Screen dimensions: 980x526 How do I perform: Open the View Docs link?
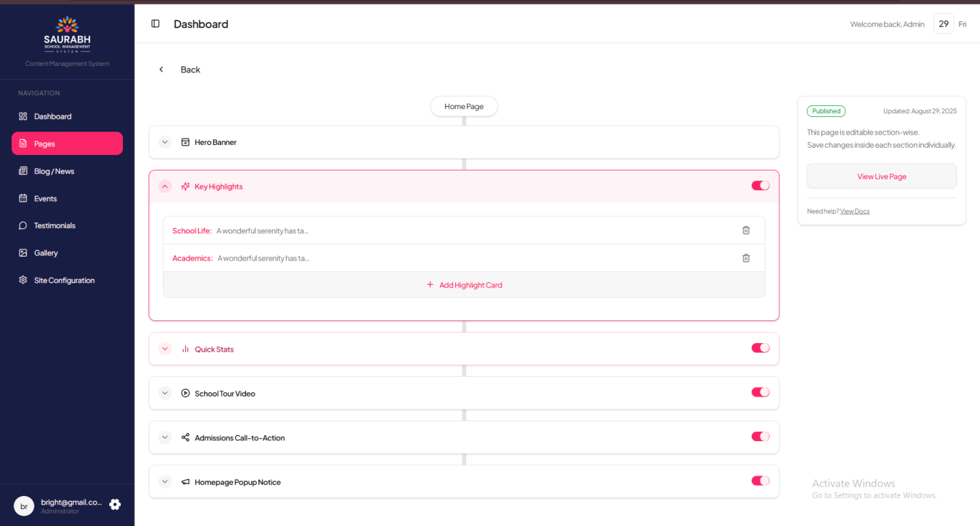coord(855,211)
